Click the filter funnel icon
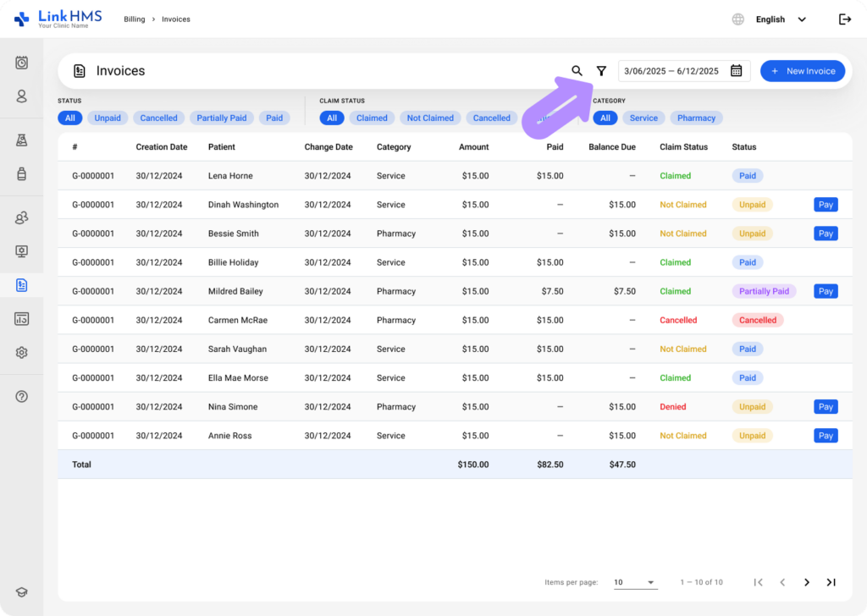The height and width of the screenshot is (616, 867). click(x=601, y=71)
